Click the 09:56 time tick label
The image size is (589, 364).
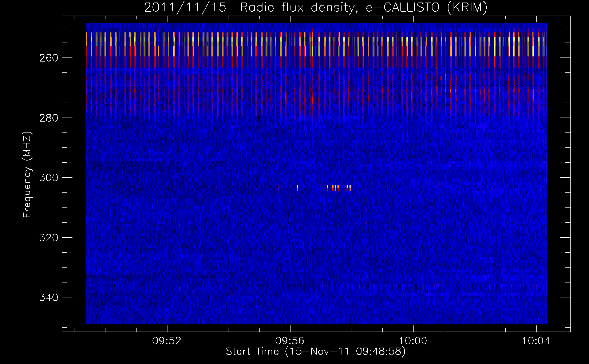click(x=290, y=341)
